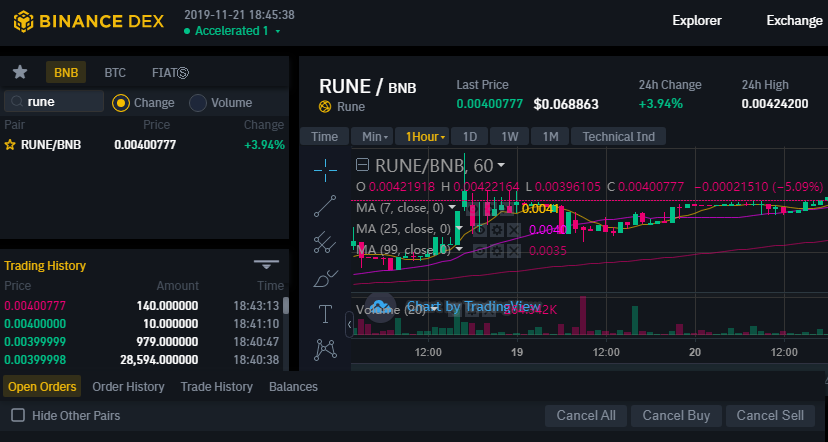This screenshot has width=828, height=442.
Task: Open the favorites star tab
Action: (20, 72)
